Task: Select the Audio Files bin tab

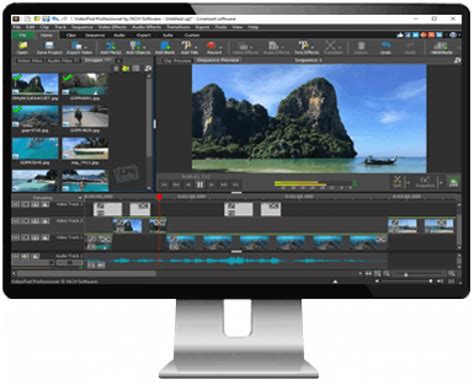Action: click(x=63, y=61)
